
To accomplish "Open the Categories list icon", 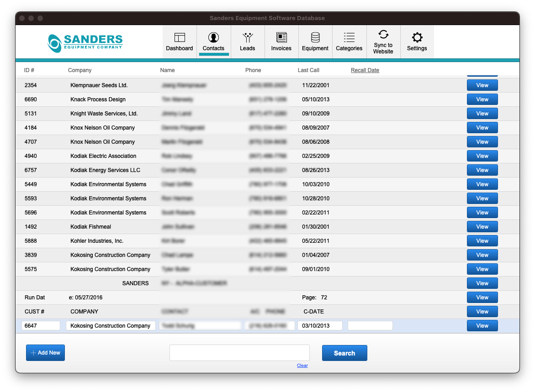I will pos(349,37).
